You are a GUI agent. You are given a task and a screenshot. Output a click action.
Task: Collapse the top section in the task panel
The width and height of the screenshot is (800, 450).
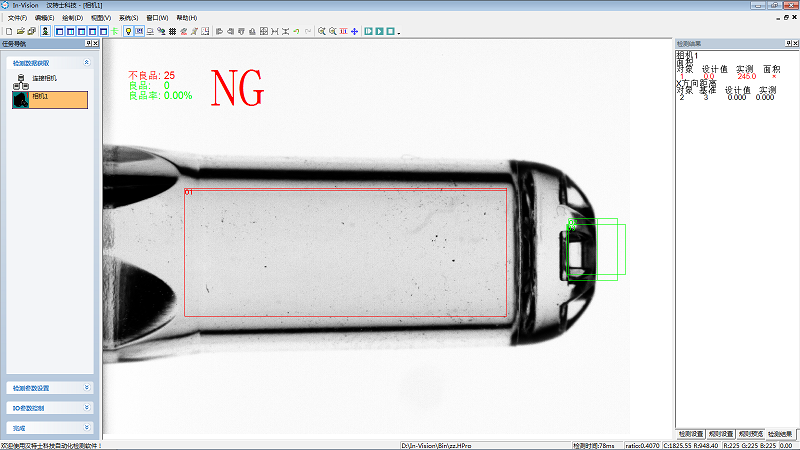(86, 62)
